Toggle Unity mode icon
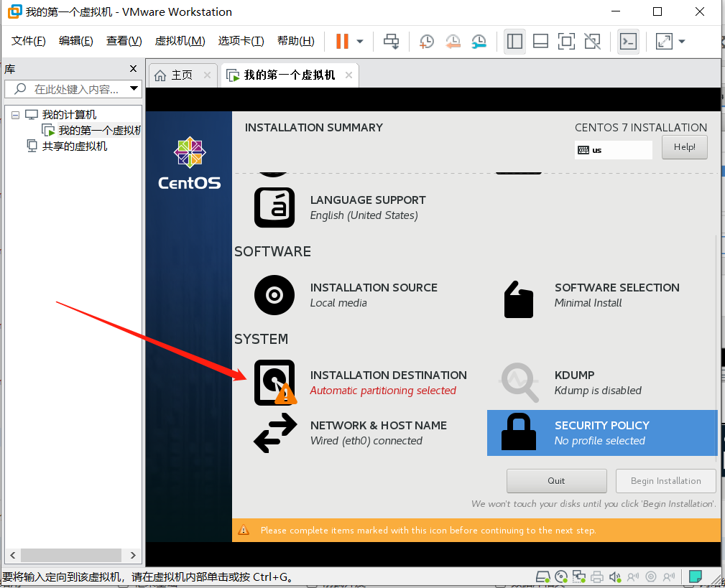Image resolution: width=725 pixels, height=588 pixels. (x=592, y=41)
